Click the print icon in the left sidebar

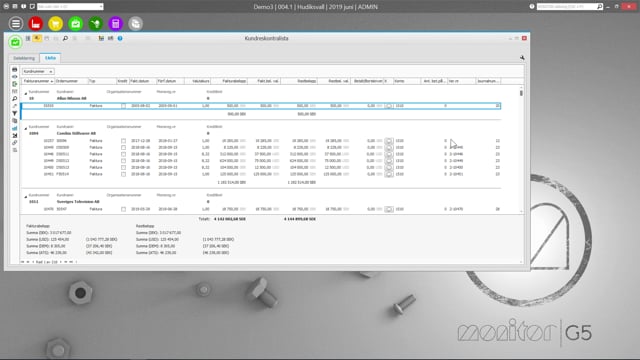15,70
